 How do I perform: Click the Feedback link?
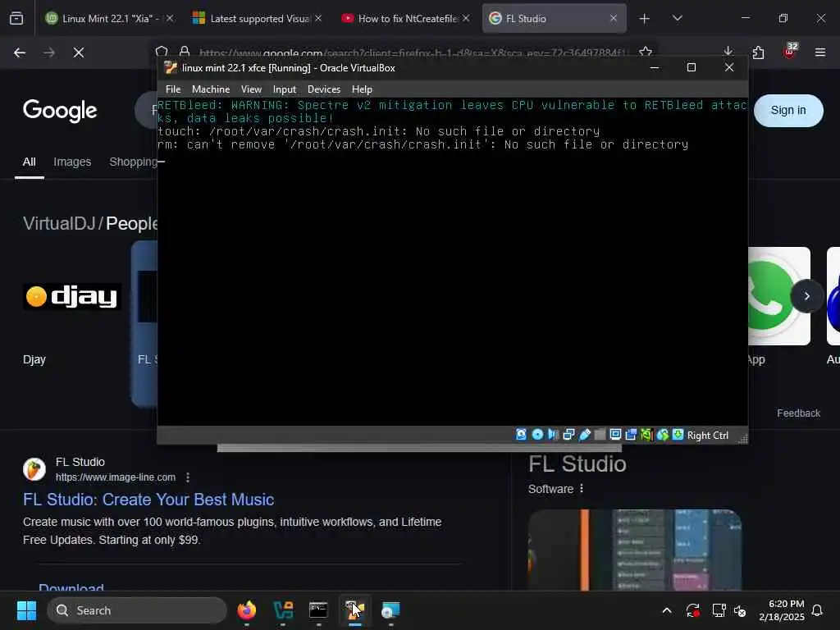click(x=798, y=413)
